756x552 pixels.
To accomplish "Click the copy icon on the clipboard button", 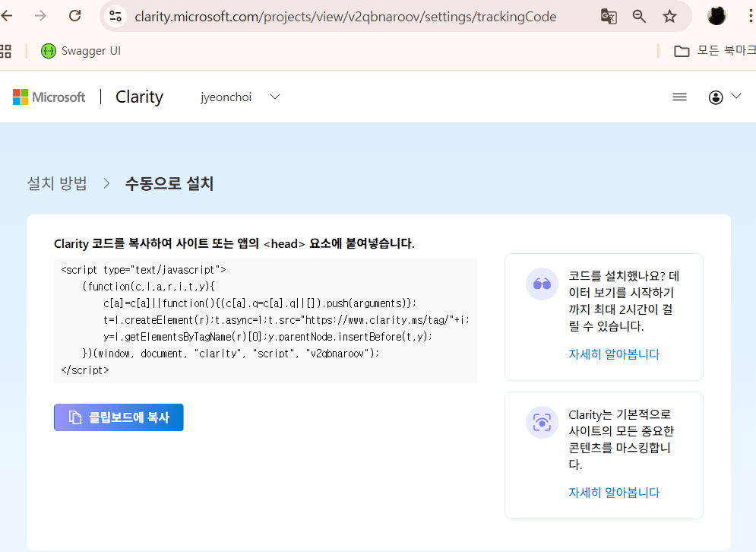I will tap(74, 417).
